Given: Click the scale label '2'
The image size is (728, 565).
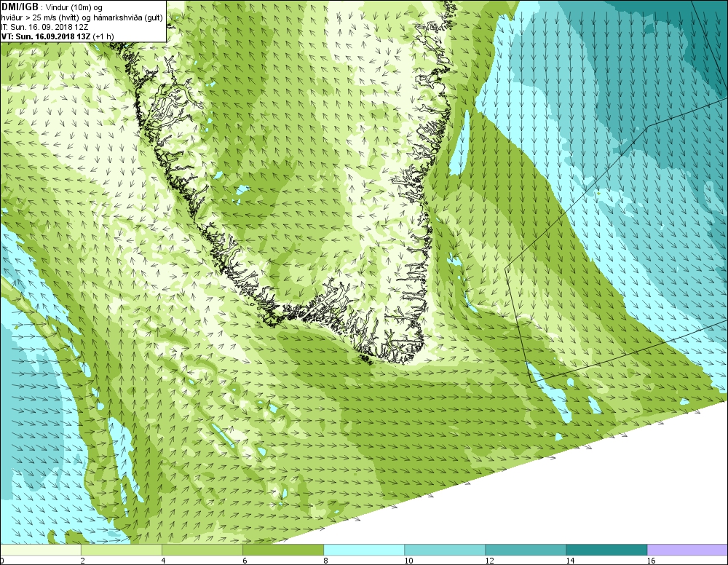Looking at the screenshot, I should coord(83,561).
